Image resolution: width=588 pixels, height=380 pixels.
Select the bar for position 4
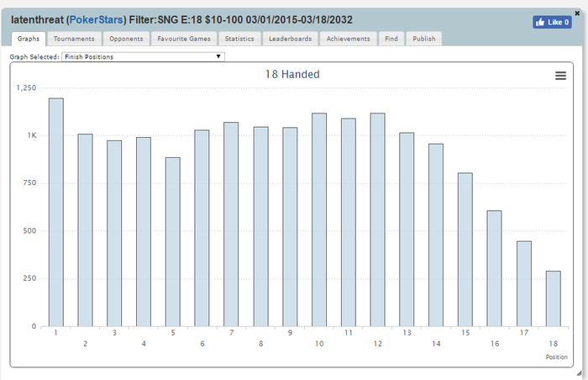pos(144,232)
